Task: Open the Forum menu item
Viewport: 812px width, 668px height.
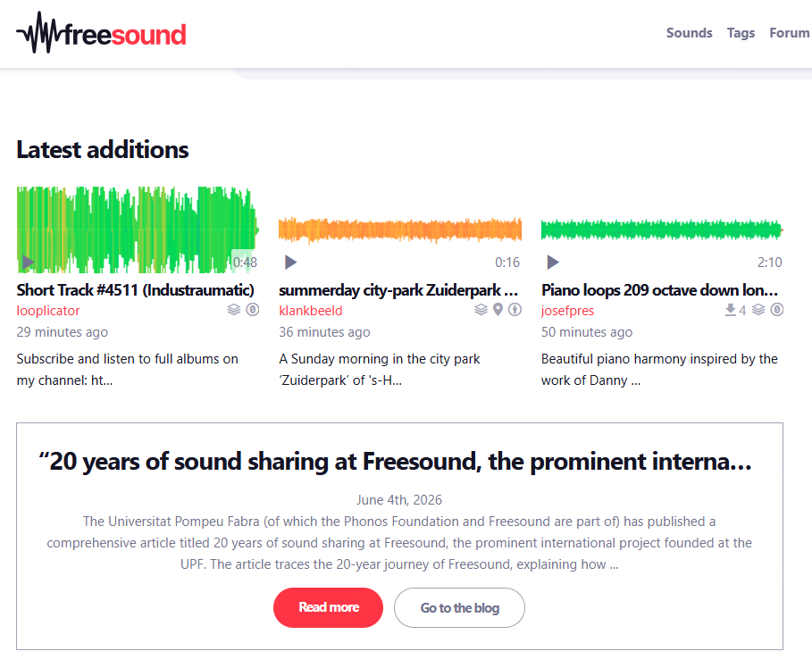Action: click(x=789, y=33)
